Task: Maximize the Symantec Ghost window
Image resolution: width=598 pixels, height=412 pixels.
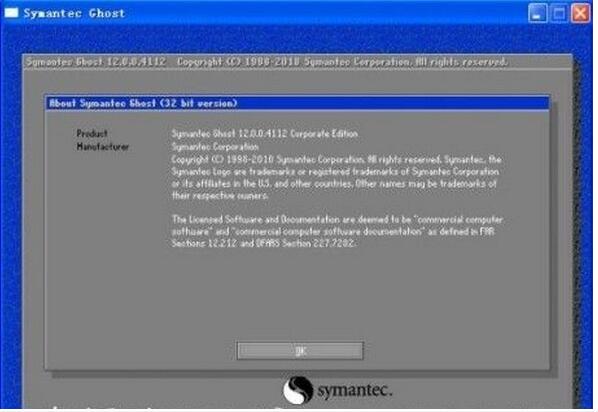Action: coord(559,13)
